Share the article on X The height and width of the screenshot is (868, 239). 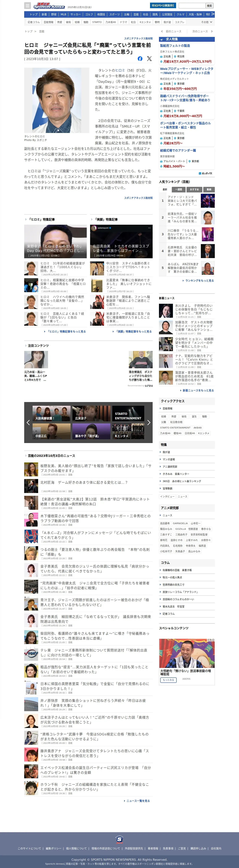pyautogui.click(x=149, y=59)
